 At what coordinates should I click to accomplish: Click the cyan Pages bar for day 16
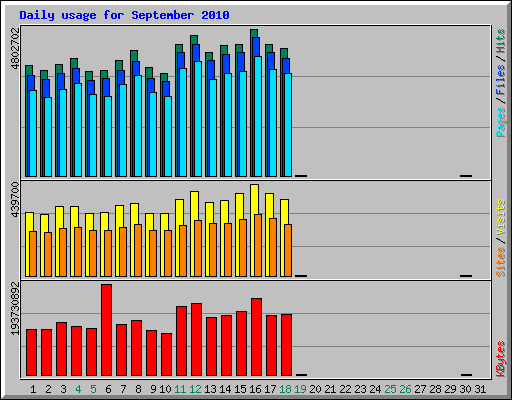tap(258, 116)
